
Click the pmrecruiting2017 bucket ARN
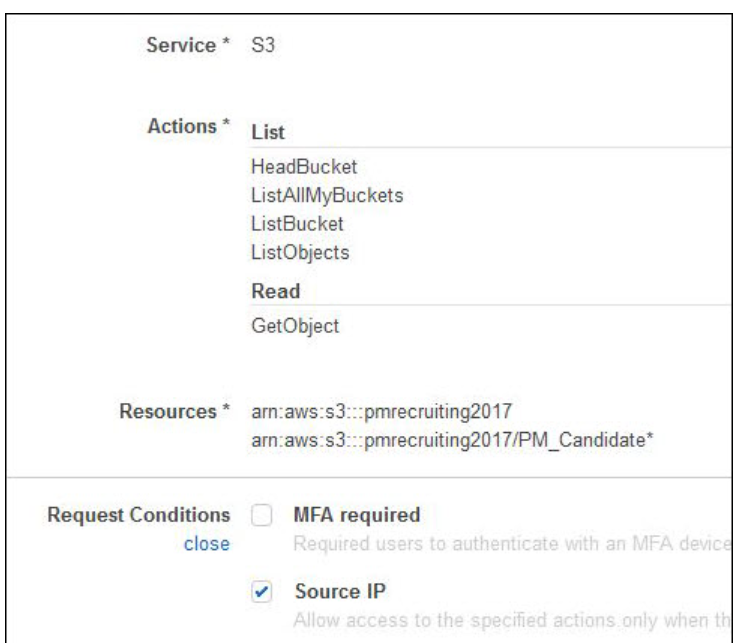tap(382, 411)
